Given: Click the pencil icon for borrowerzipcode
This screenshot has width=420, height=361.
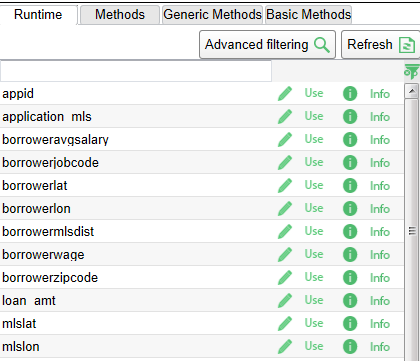Looking at the screenshot, I should click(285, 278).
